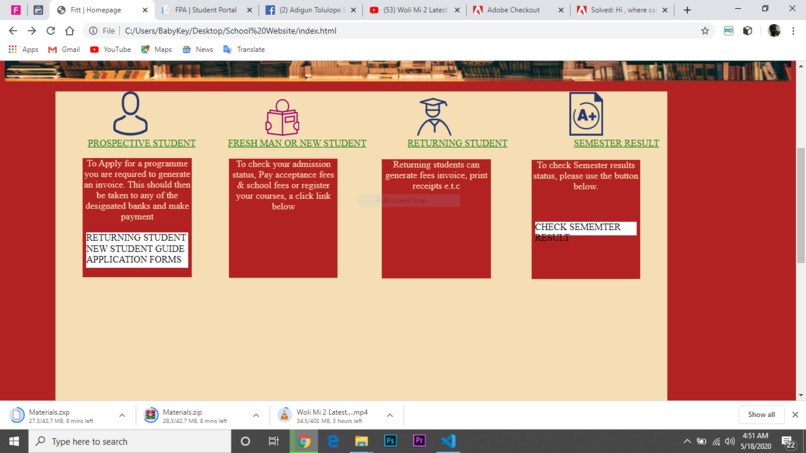Open Microsoft Edge from the taskbar
The image size is (806, 453).
333,441
